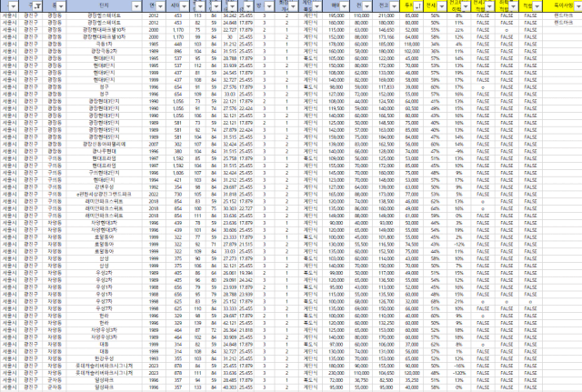Select the 117,833 cell

pos(386,87)
